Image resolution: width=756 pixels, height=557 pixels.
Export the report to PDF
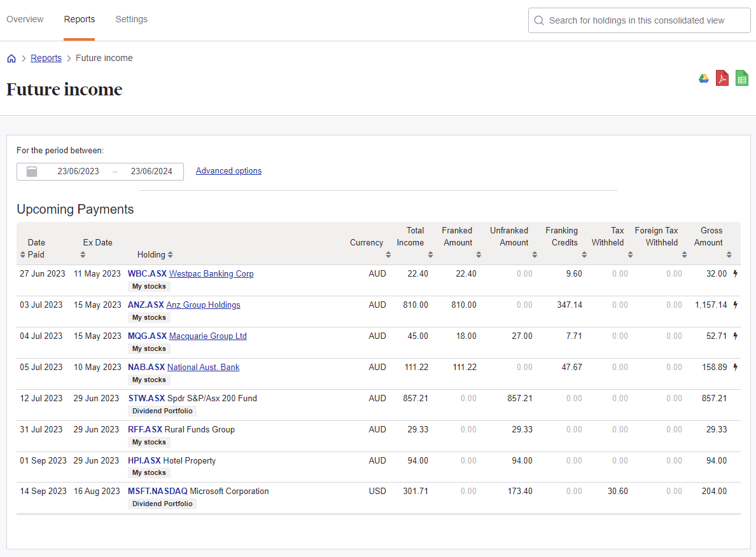click(x=722, y=78)
